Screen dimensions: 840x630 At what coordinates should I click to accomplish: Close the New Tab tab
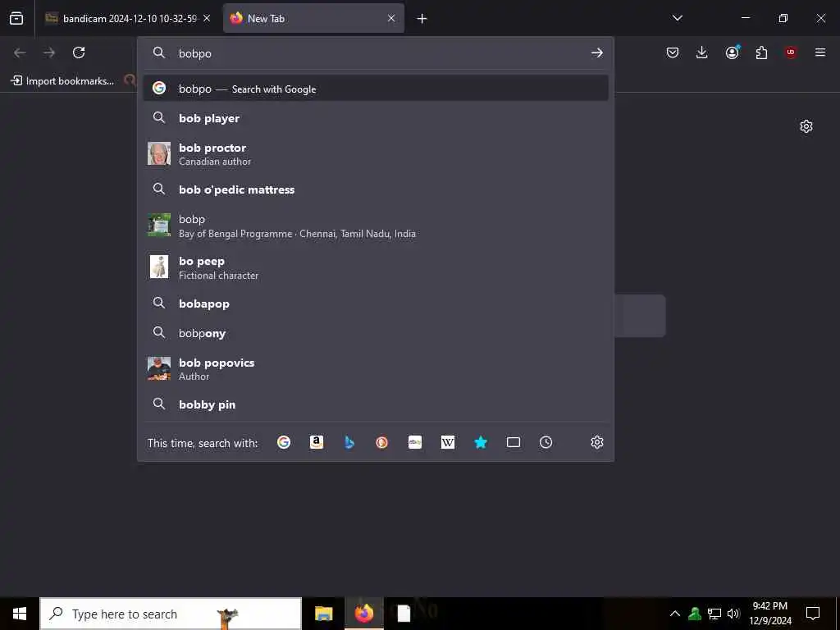point(391,18)
